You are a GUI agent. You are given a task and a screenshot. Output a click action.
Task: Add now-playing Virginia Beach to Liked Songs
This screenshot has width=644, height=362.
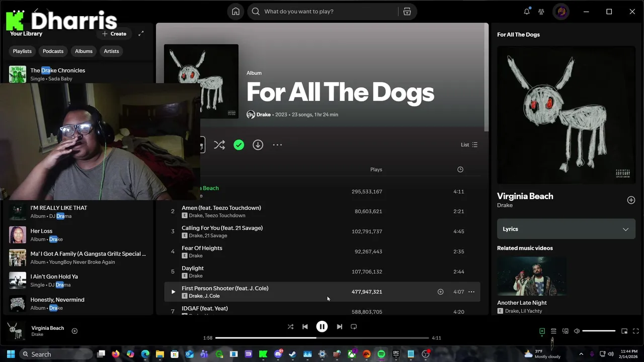(x=74, y=331)
